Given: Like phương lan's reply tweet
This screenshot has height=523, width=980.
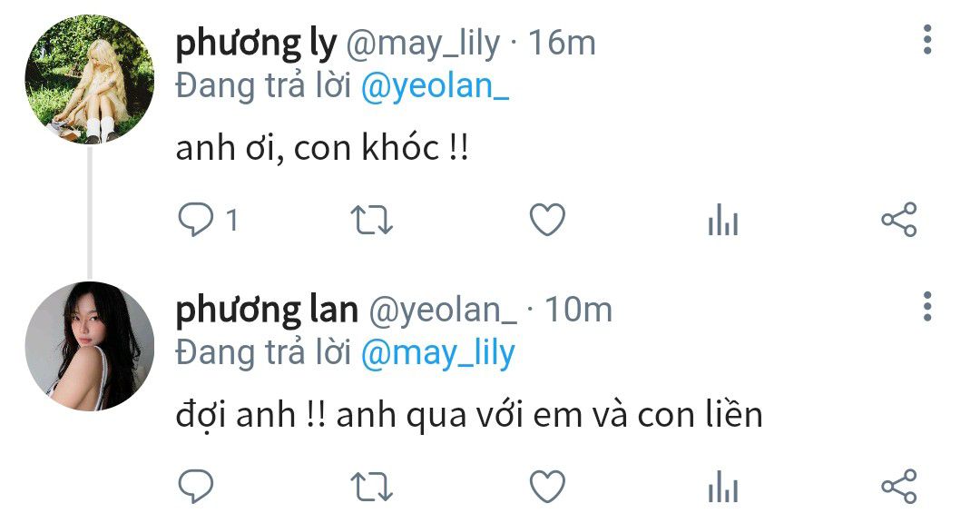Looking at the screenshot, I should click(547, 487).
